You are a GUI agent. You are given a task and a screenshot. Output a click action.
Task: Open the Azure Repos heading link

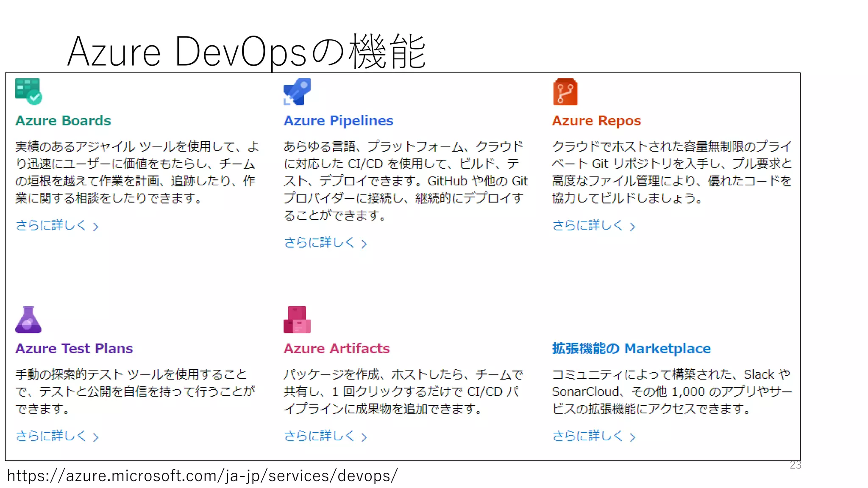tap(596, 121)
